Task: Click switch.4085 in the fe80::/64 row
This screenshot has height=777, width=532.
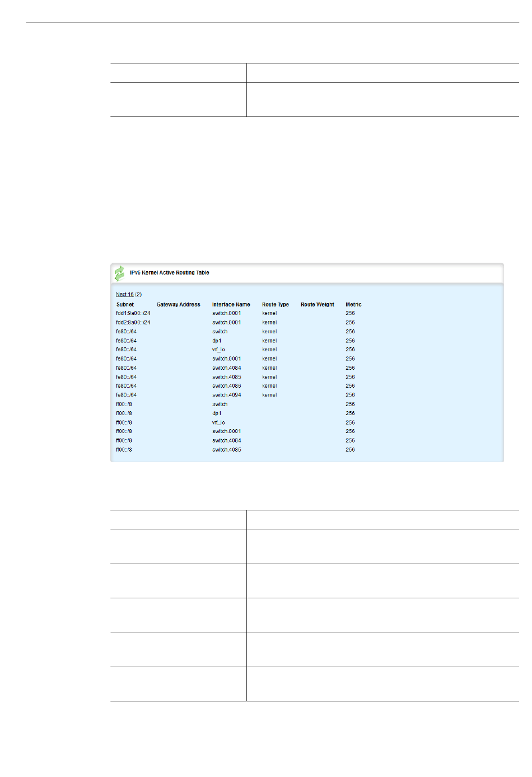Action: (226, 377)
